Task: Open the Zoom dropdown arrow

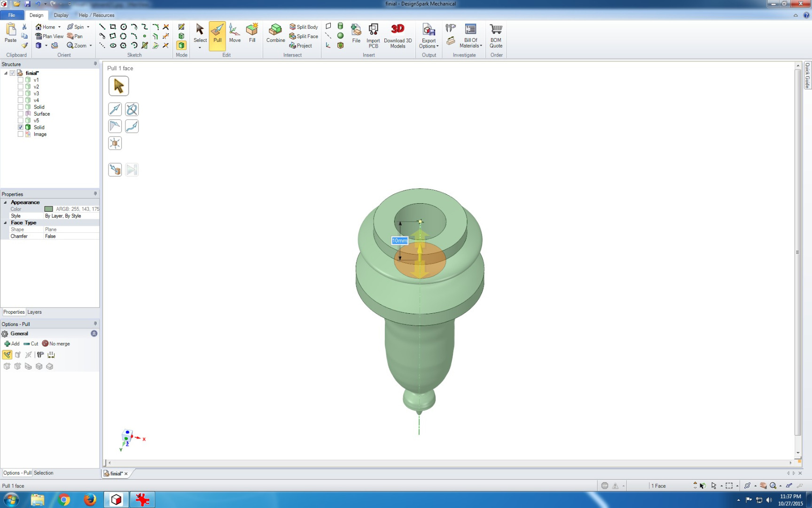Action: pyautogui.click(x=91, y=46)
